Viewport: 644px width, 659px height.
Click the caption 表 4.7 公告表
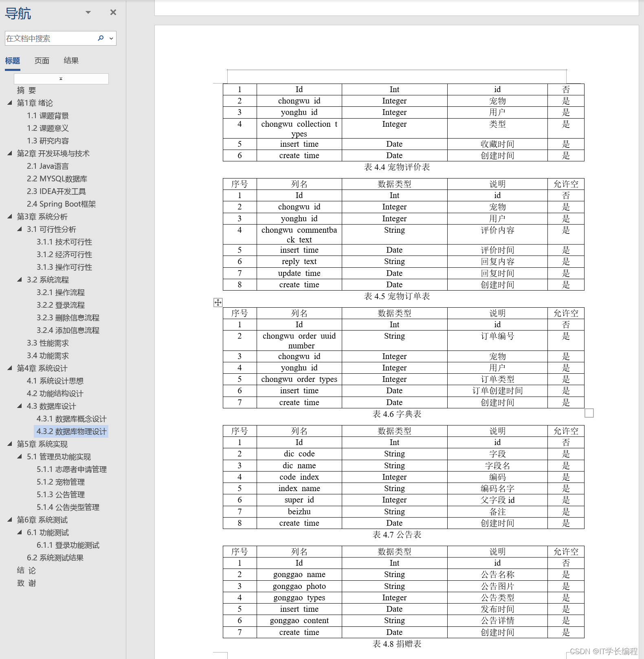click(397, 535)
